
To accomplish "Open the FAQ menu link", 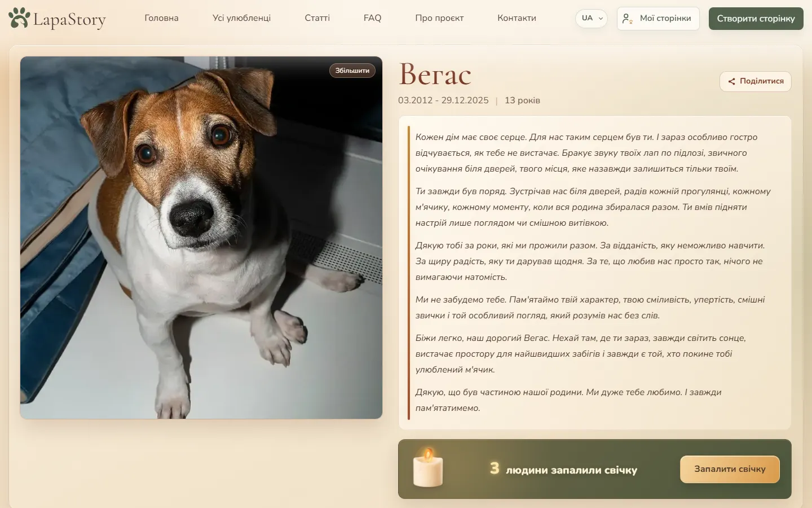I will tap(372, 18).
